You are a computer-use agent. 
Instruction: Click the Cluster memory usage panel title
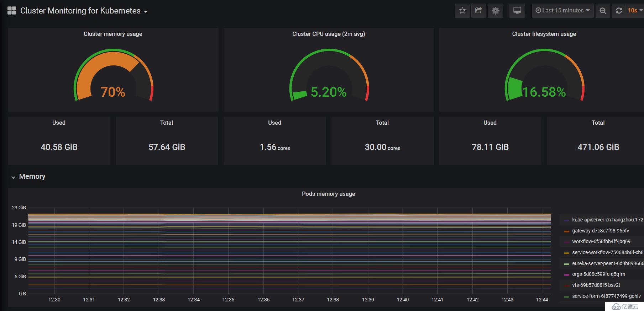pos(113,34)
